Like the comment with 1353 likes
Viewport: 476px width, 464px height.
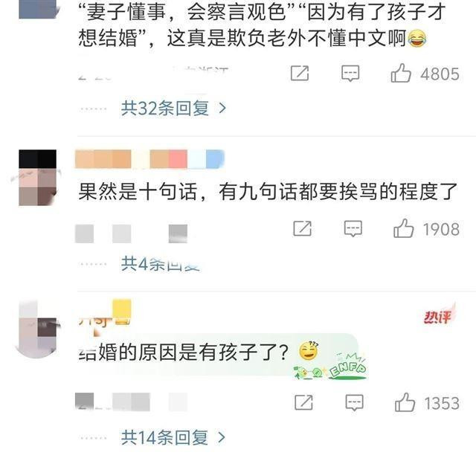tap(405, 402)
